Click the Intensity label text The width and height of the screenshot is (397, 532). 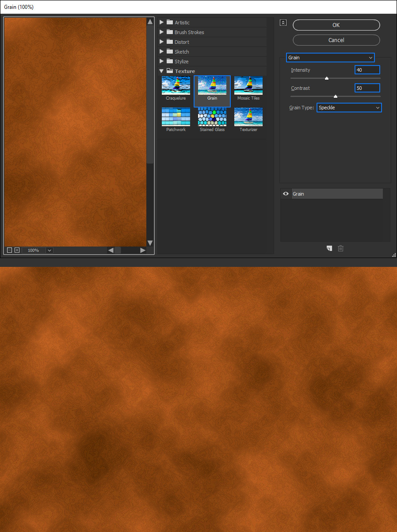click(301, 70)
